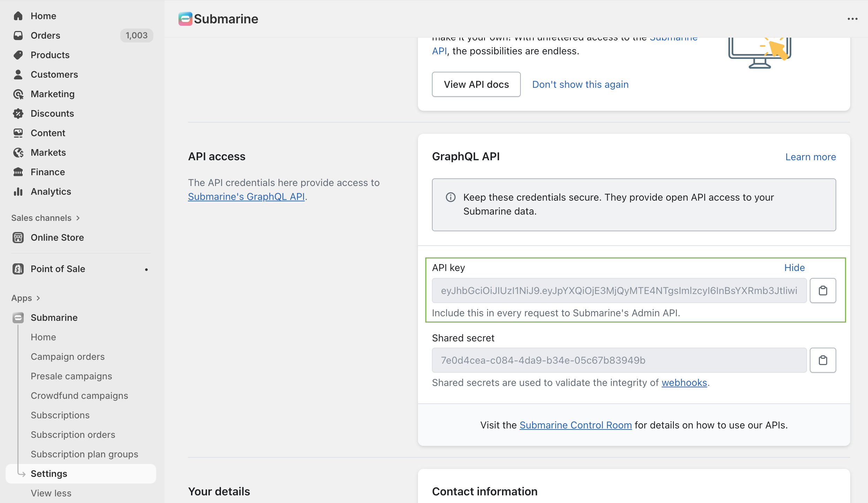Click the Analytics bar chart icon
The height and width of the screenshot is (503, 868).
click(18, 192)
